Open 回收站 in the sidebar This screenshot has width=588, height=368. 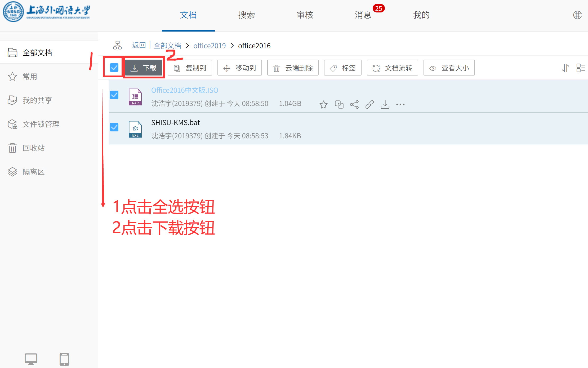pyautogui.click(x=34, y=148)
